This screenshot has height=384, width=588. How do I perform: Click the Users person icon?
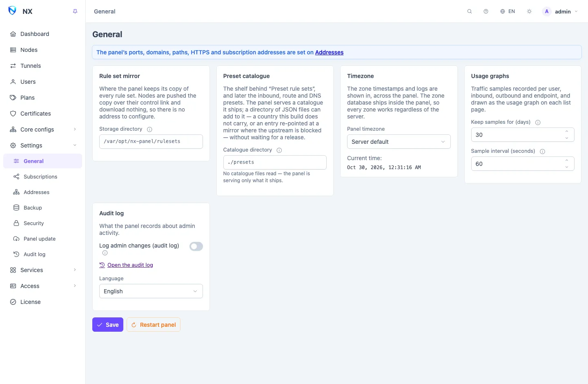click(x=13, y=82)
